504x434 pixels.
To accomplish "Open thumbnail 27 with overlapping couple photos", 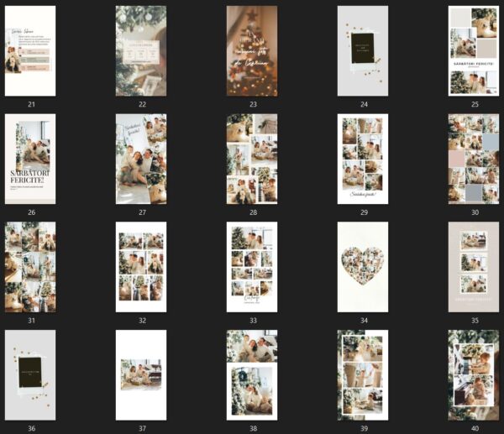I will [x=141, y=159].
